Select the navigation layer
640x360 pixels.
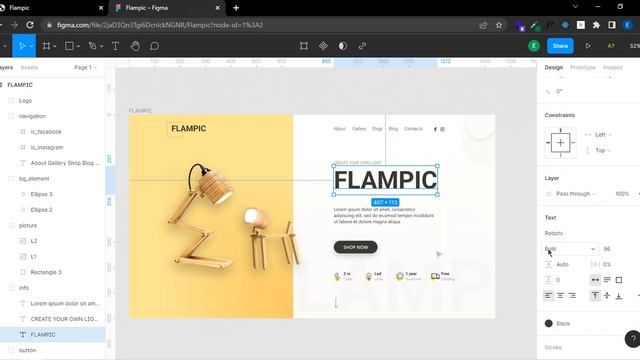coord(32,116)
